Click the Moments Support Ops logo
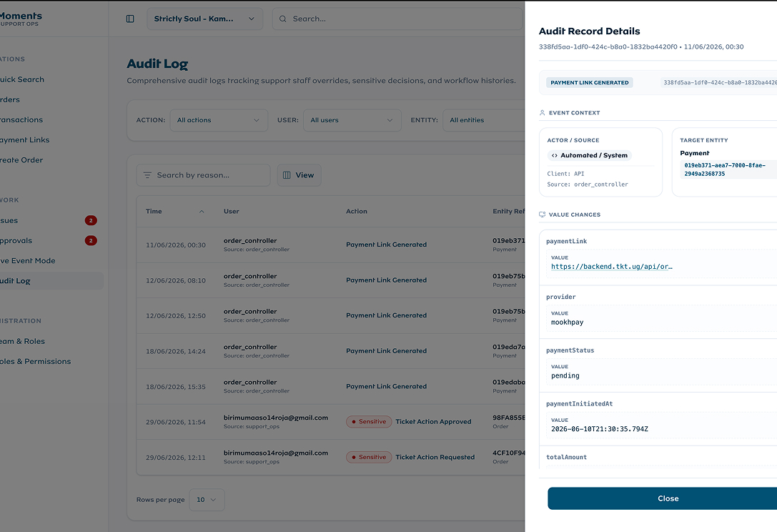This screenshot has height=532, width=777. (21, 19)
